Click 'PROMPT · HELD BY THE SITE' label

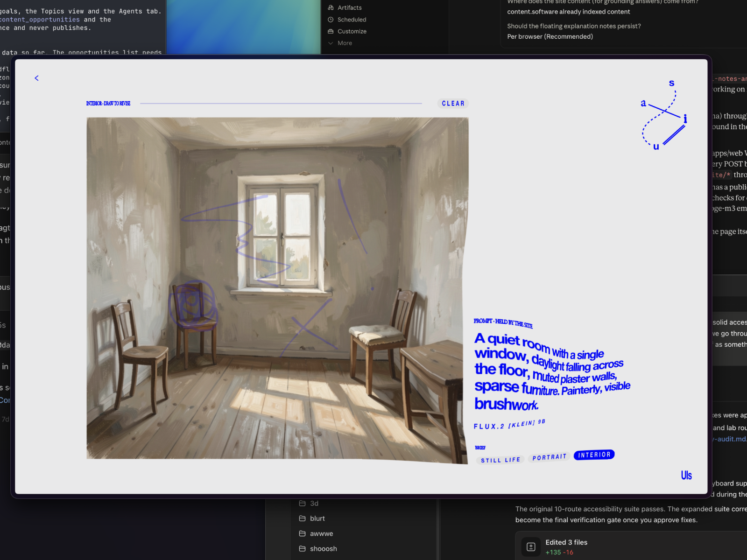tap(503, 322)
